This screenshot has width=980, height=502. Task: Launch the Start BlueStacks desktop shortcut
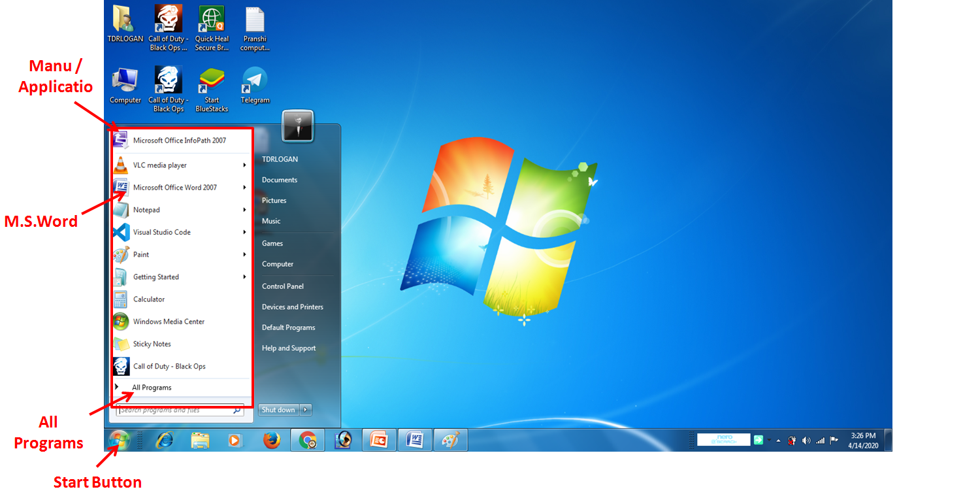[212, 89]
